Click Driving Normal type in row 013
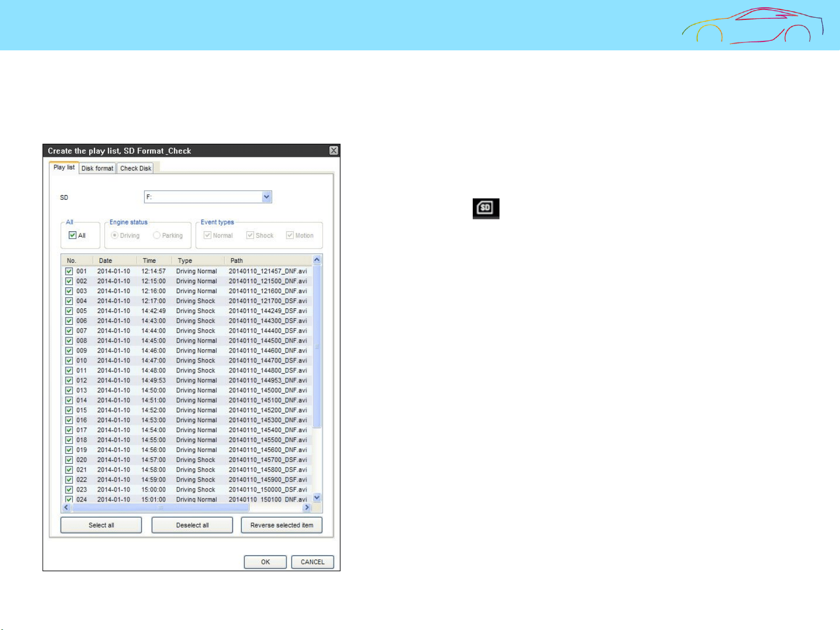Viewport: 840px width, 630px height. [196, 390]
